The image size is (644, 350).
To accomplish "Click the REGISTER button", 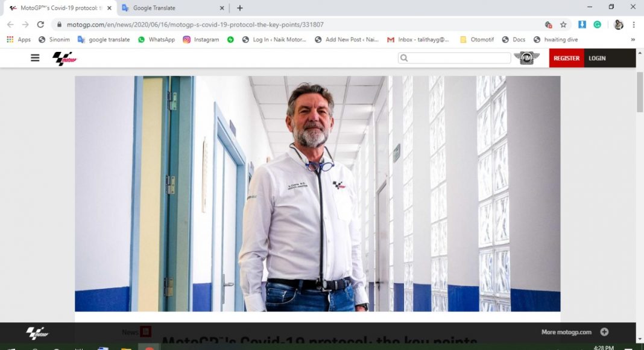I will point(566,58).
